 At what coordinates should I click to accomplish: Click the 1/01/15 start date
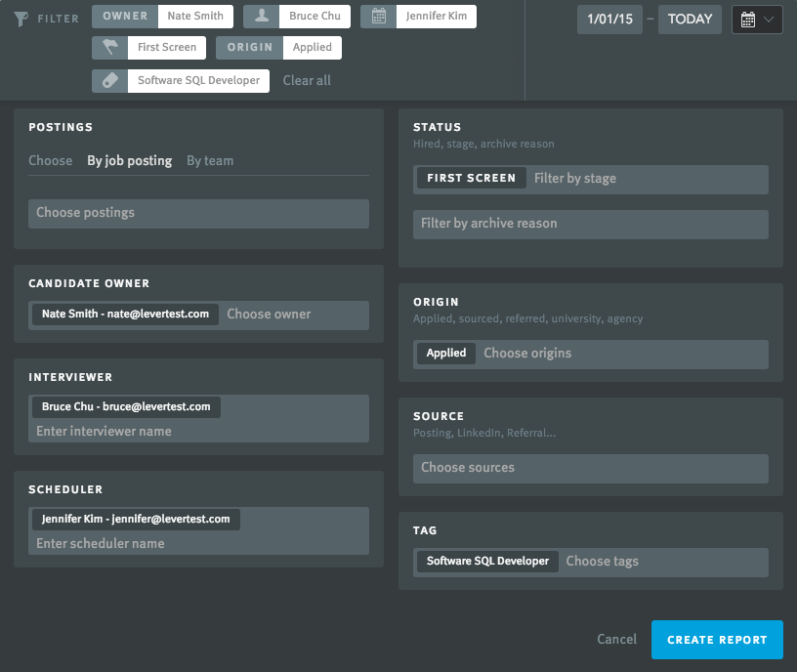609,18
